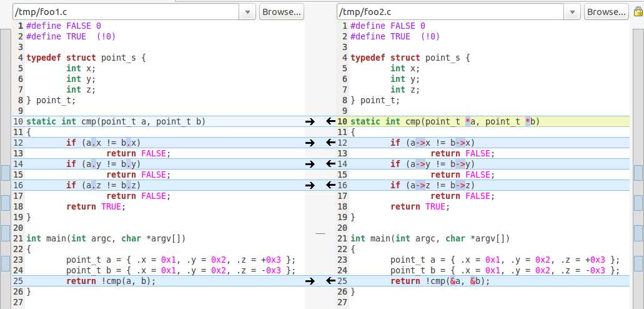The height and width of the screenshot is (309, 644).
Task: Click 'point_t a = {...}' line 23 in foo2.c
Action: [505, 260]
